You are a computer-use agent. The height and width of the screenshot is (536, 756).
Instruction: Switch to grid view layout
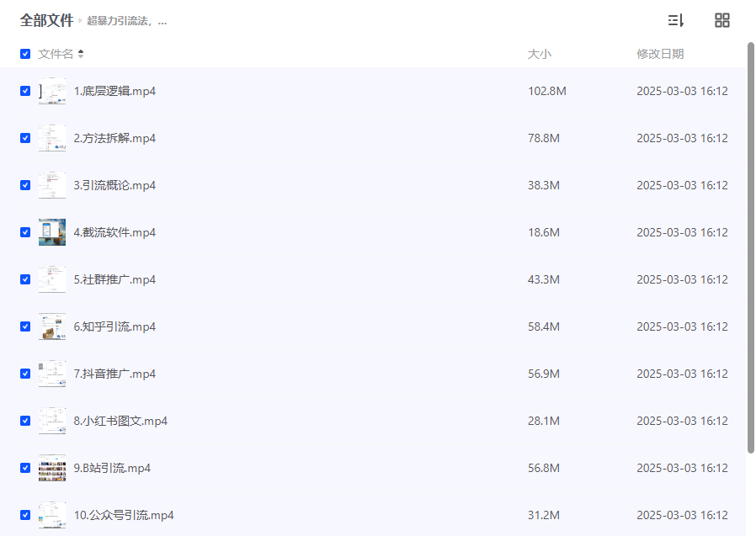[721, 20]
